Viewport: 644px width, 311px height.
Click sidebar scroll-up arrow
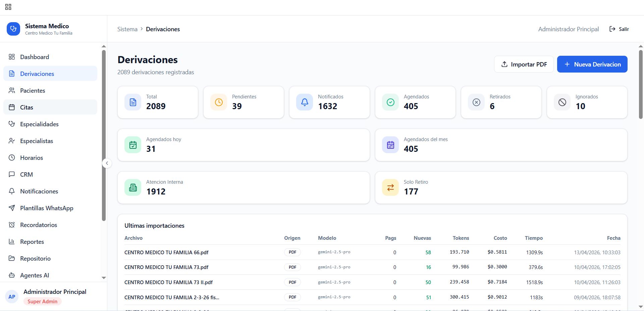[x=104, y=46]
